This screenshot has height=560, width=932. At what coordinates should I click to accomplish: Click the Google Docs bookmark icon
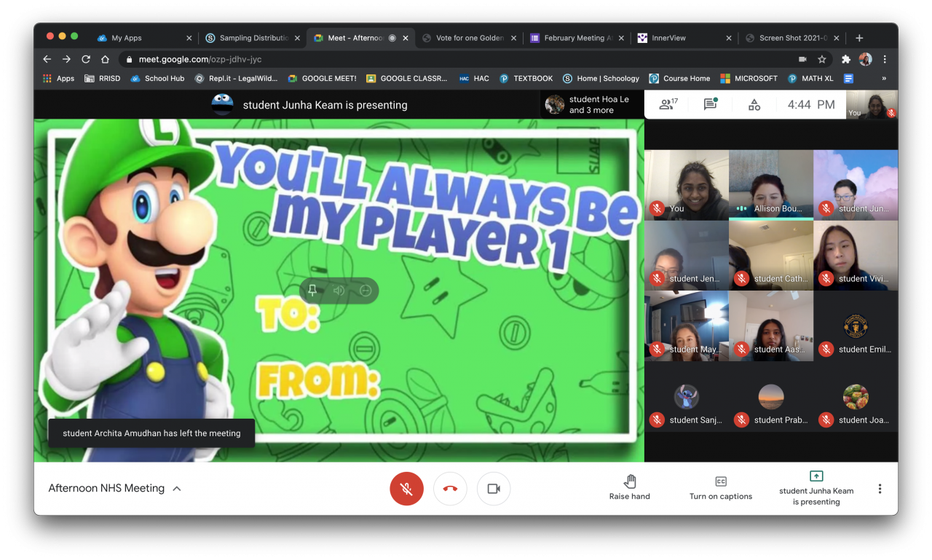tap(848, 79)
